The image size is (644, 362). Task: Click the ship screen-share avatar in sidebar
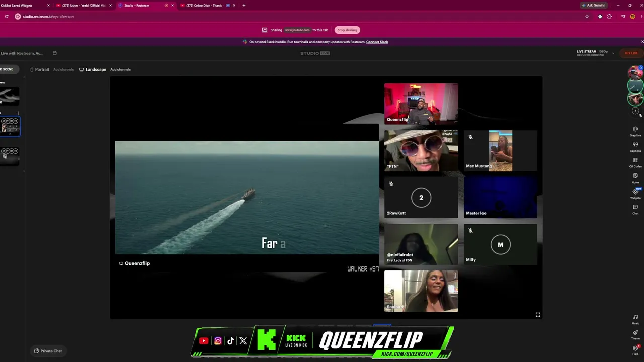click(x=635, y=85)
